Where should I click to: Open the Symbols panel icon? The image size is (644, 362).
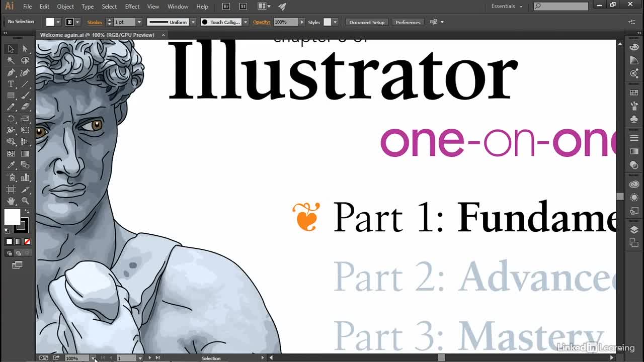[634, 119]
